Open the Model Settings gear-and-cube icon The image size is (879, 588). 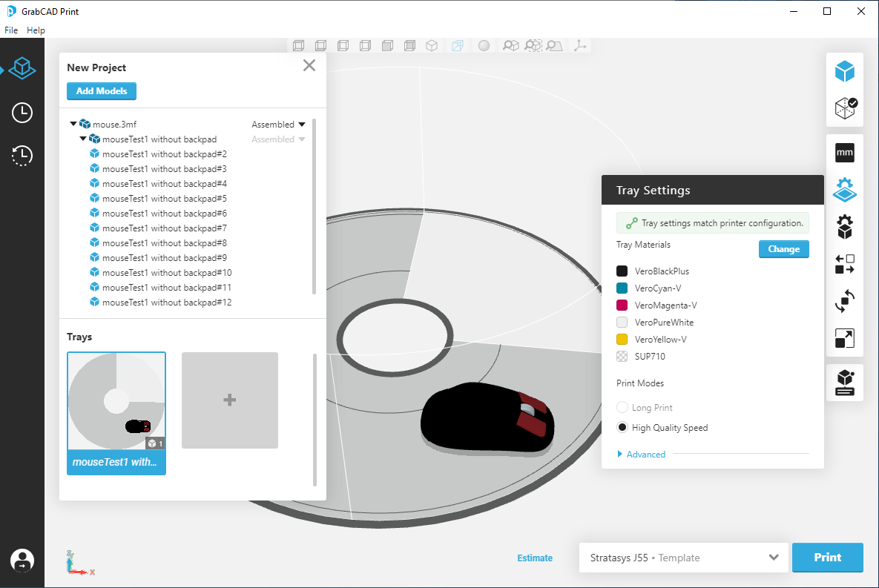click(x=845, y=227)
